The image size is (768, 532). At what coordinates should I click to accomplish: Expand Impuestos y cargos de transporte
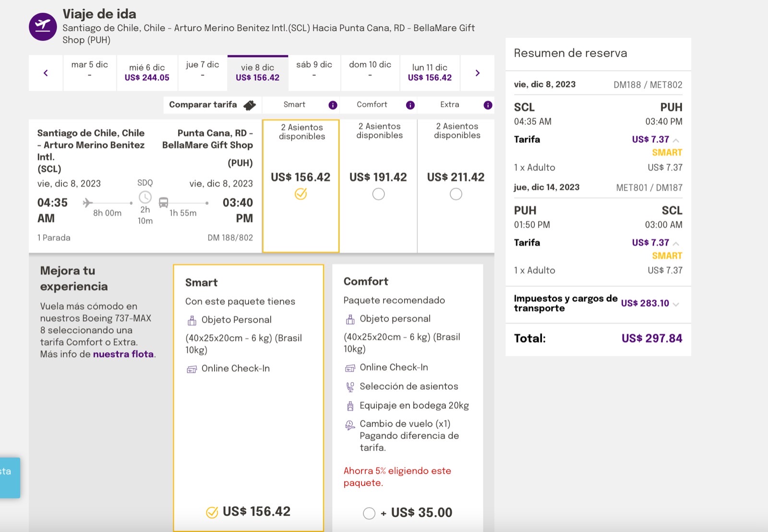pyautogui.click(x=676, y=304)
